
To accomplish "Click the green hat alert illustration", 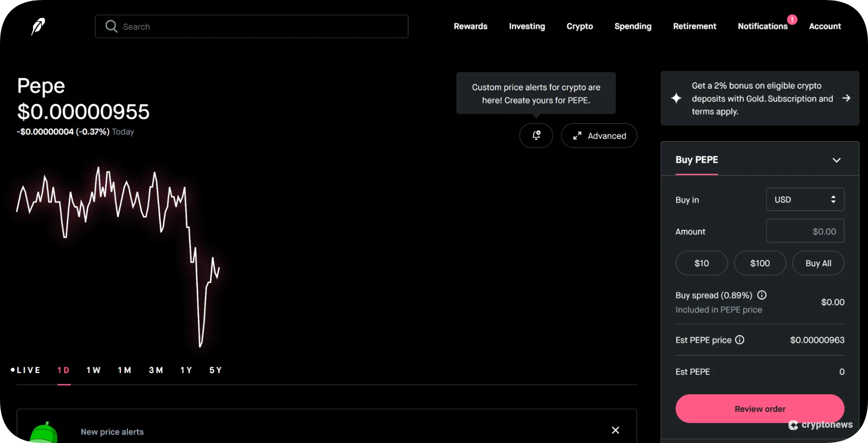I will point(43,433).
